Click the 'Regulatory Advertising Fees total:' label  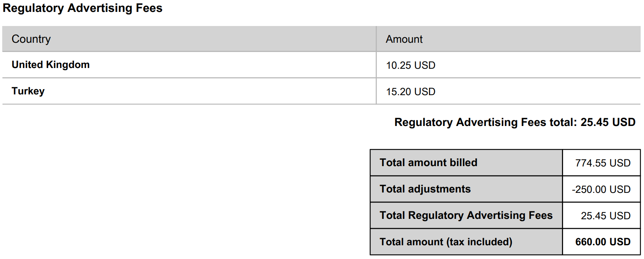click(x=486, y=122)
